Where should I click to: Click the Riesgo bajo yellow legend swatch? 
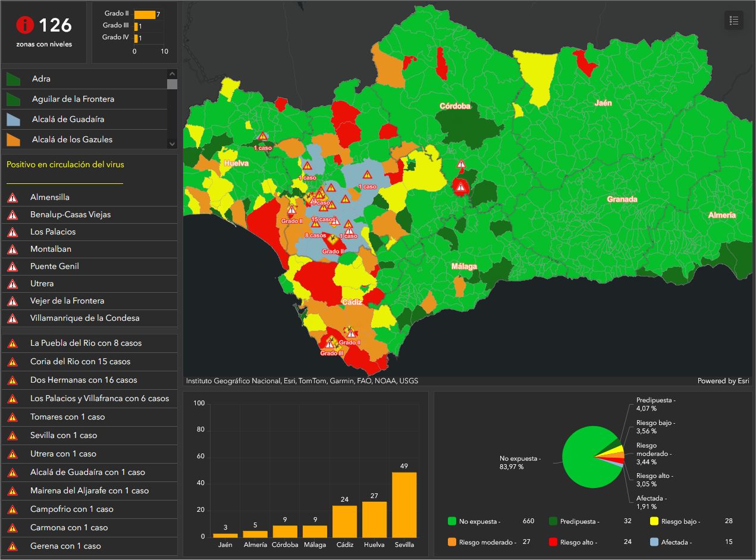(x=654, y=521)
